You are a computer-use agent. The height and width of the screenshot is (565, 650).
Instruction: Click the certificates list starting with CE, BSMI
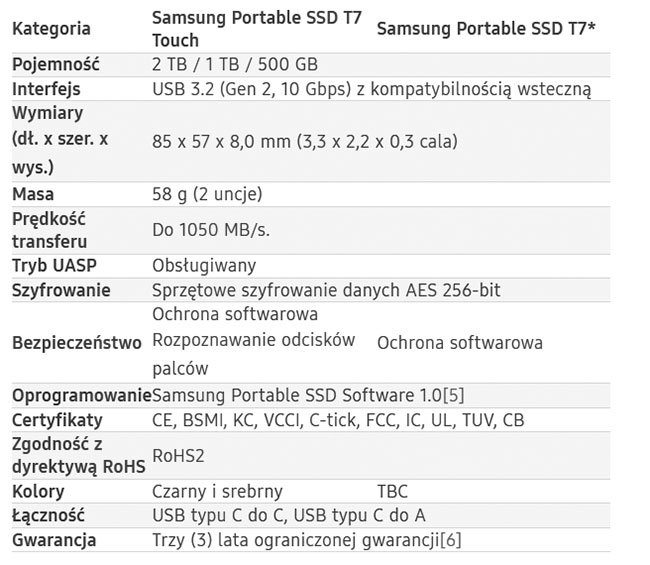337,419
